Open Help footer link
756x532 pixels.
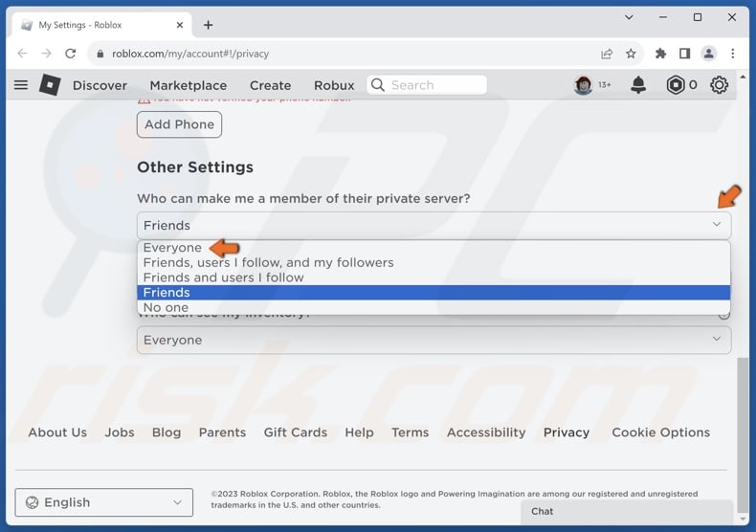coord(359,432)
